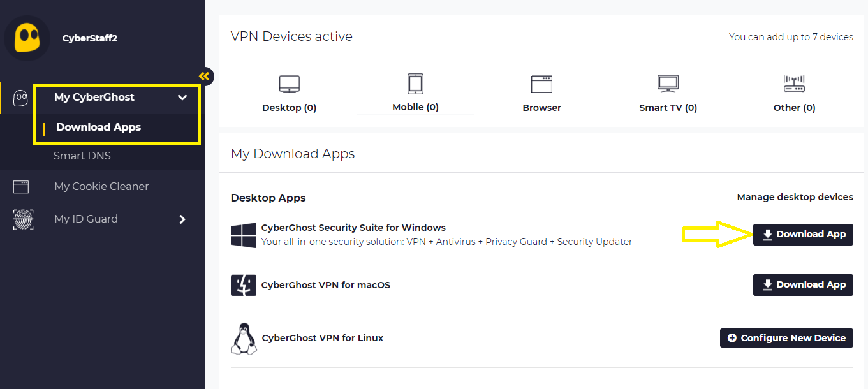Open the My CyberGhost menu item
The height and width of the screenshot is (389, 868).
(94, 97)
